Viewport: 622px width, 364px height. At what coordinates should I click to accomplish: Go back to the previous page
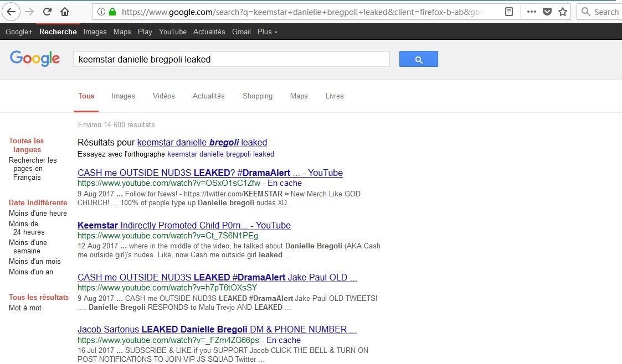(11, 12)
